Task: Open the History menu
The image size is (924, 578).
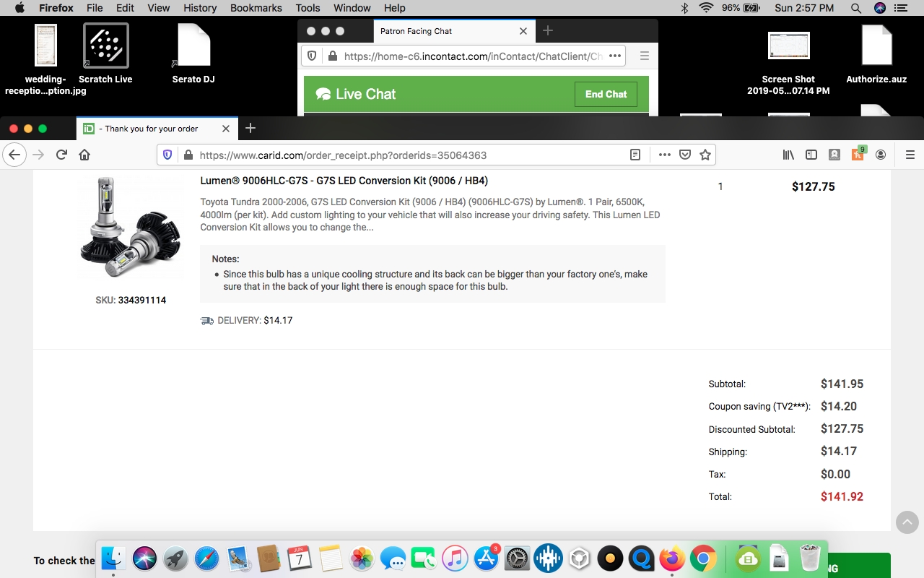Action: [200, 8]
